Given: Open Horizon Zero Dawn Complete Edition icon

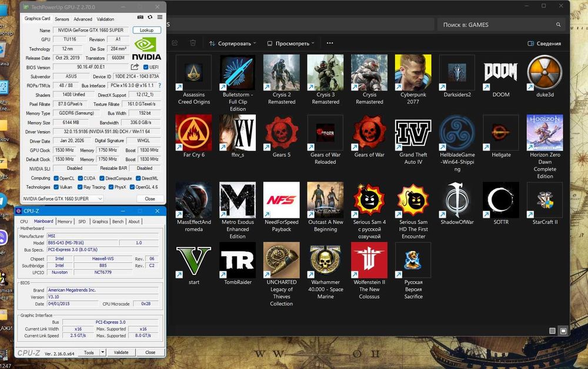Looking at the screenshot, I should pos(544,133).
